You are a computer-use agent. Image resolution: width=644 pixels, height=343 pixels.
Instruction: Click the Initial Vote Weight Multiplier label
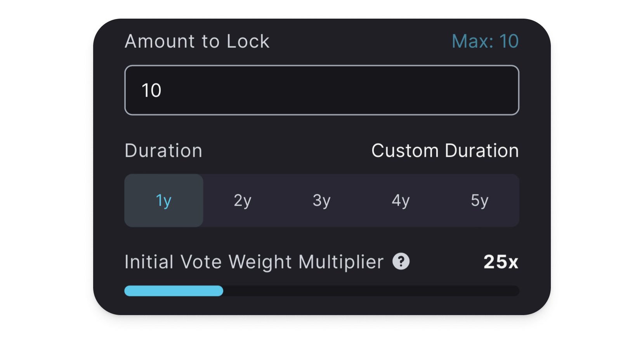[x=254, y=262]
